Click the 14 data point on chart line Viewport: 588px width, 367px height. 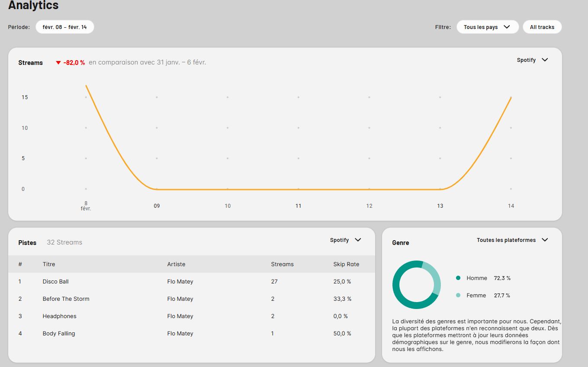pyautogui.click(x=511, y=97)
